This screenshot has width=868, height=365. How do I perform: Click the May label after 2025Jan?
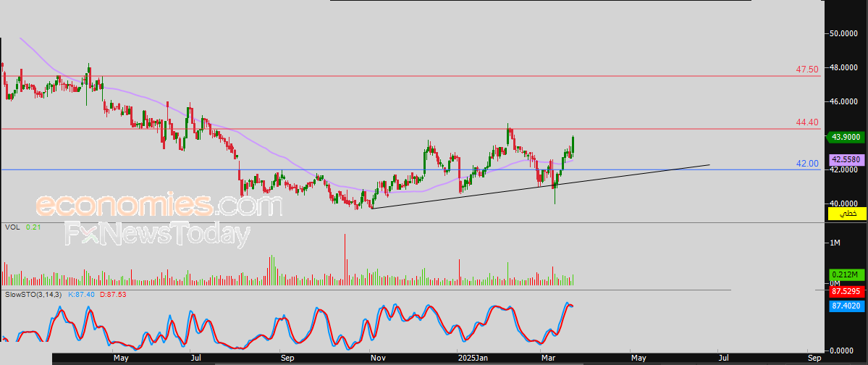click(x=639, y=358)
